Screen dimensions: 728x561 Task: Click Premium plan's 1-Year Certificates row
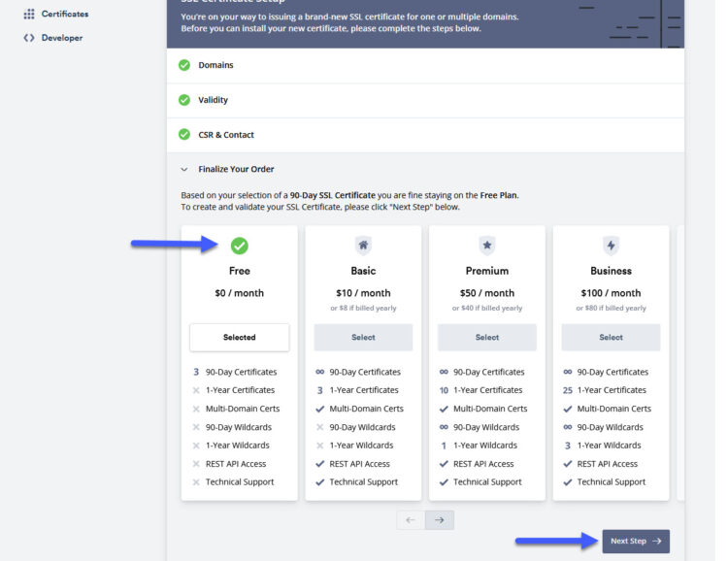point(481,390)
